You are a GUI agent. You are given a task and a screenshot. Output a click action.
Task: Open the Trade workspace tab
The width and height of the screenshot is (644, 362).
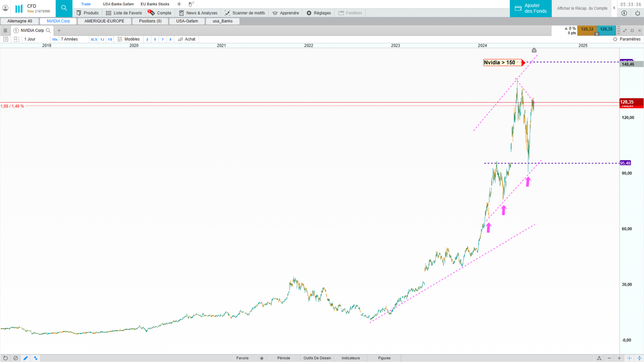point(86,4)
